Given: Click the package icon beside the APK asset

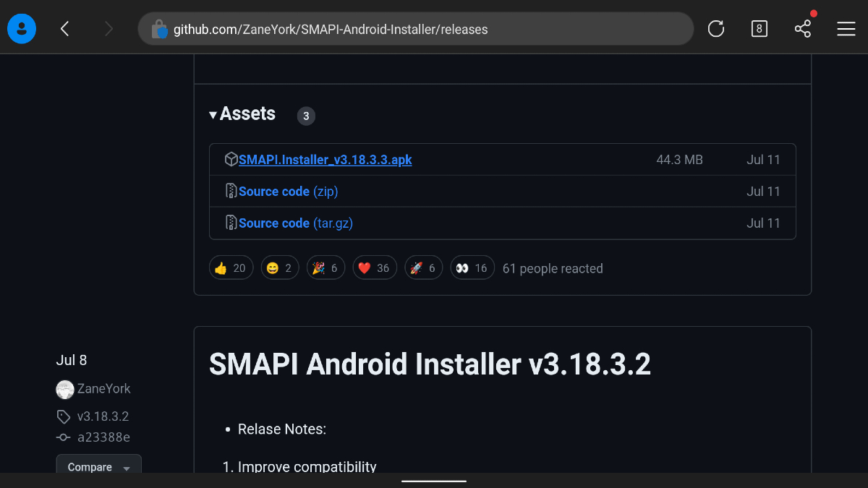Looking at the screenshot, I should pyautogui.click(x=231, y=158).
